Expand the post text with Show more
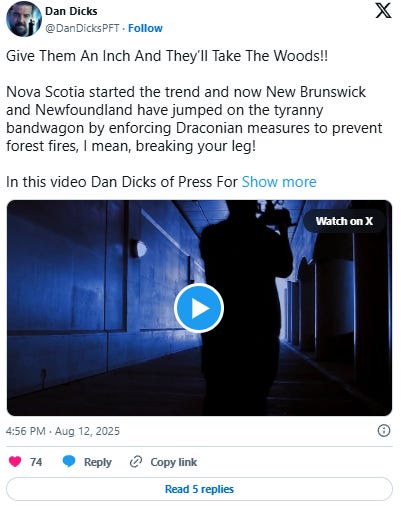Viewport: 401px width, 506px height. pyautogui.click(x=279, y=182)
